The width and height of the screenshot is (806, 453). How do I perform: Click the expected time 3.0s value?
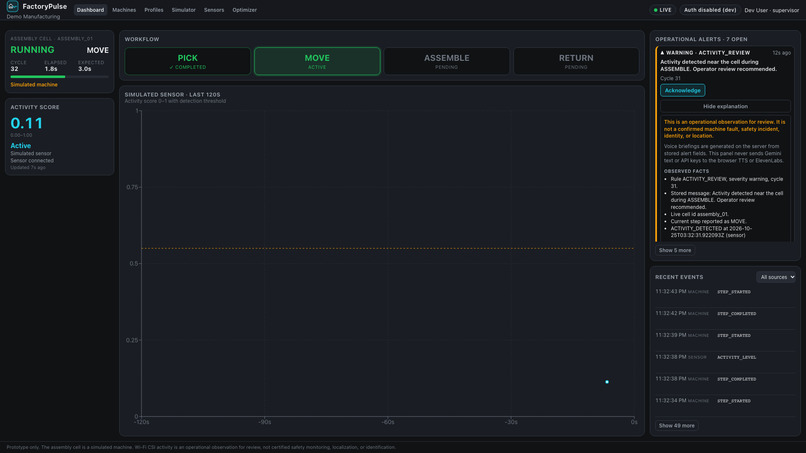[x=85, y=69]
